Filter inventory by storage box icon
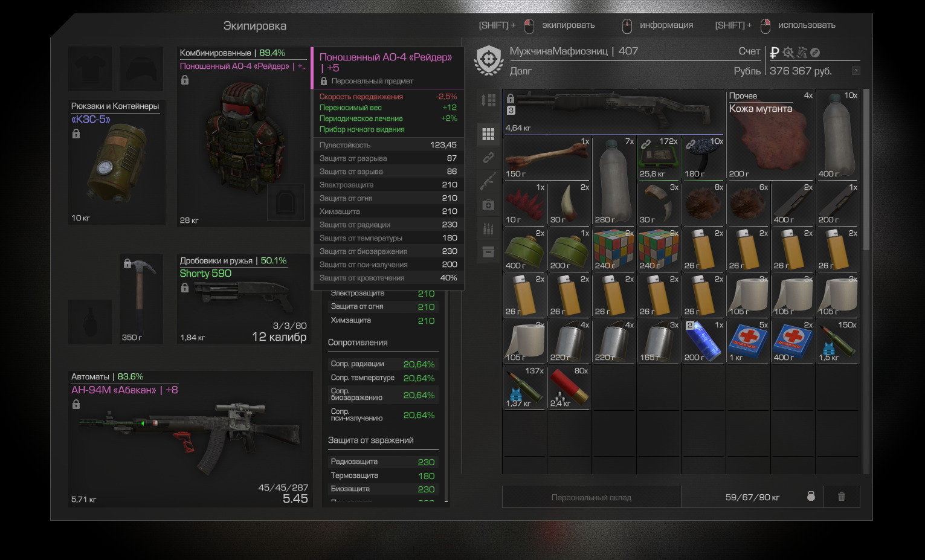 click(488, 252)
